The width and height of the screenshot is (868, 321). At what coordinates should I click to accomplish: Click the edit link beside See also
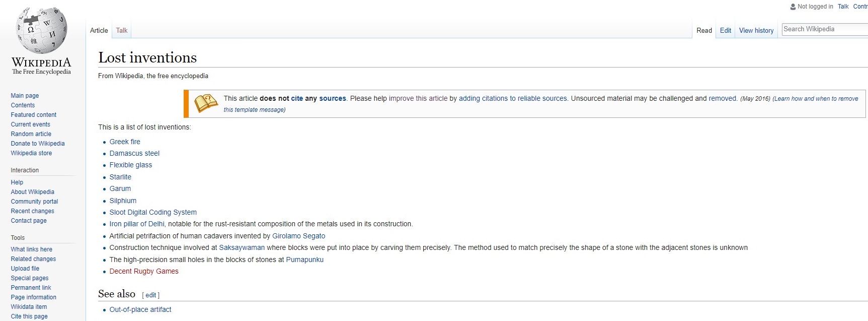click(151, 295)
